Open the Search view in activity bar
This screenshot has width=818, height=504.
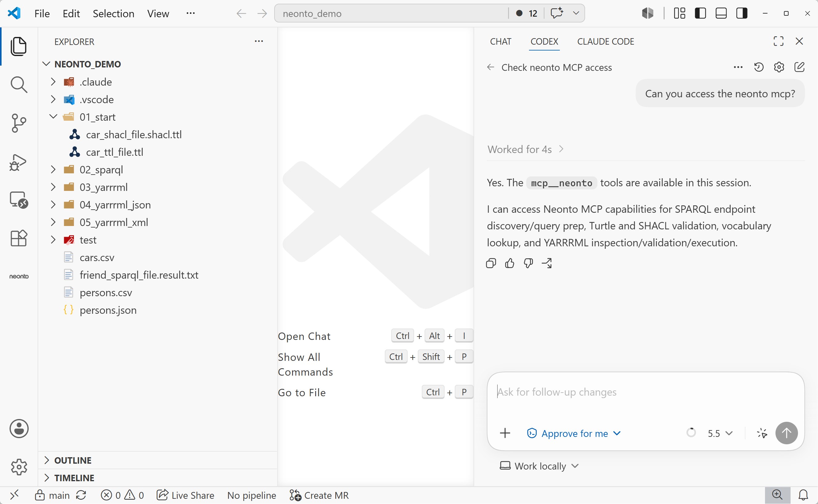[19, 85]
